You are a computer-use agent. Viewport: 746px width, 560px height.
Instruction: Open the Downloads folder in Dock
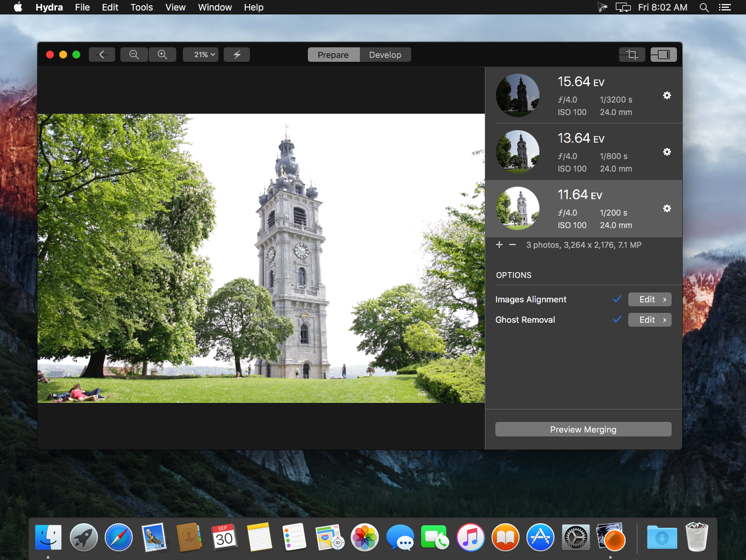coord(662,538)
